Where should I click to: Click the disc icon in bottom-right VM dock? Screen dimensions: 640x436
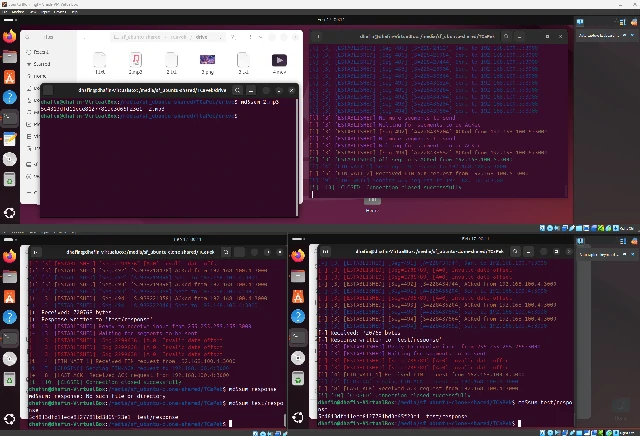click(298, 358)
